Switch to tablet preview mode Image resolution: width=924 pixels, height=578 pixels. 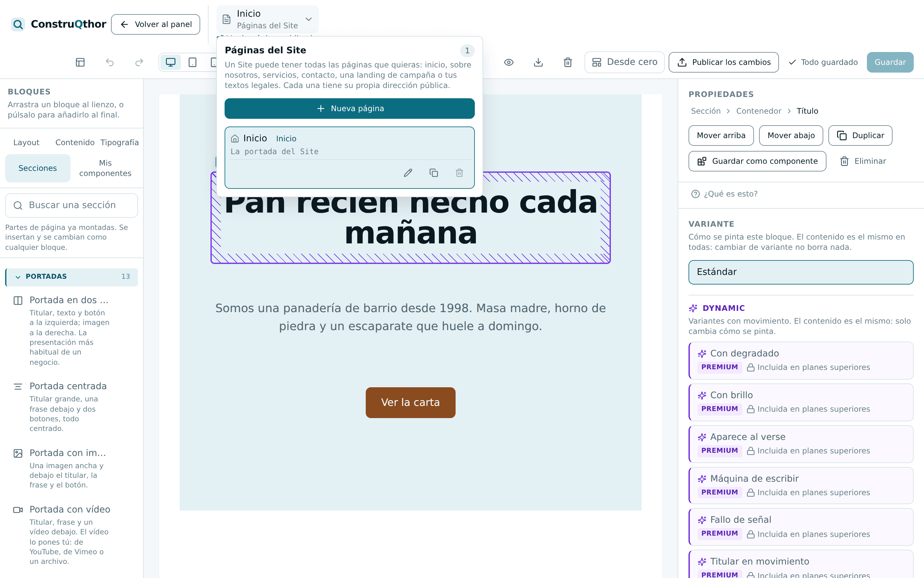(x=193, y=62)
